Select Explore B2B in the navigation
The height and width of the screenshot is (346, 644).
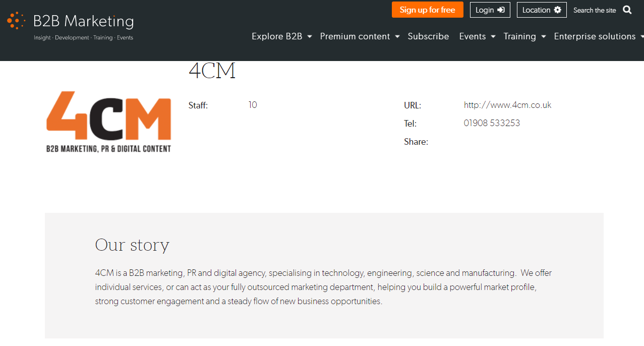(277, 36)
